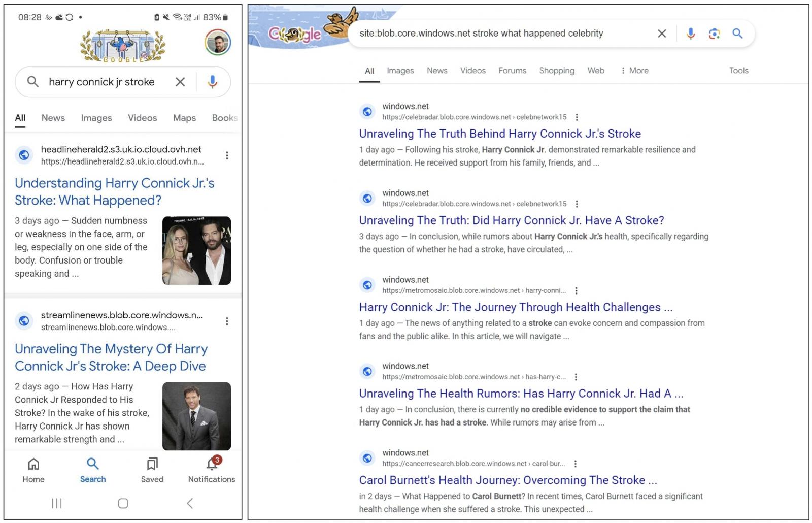Click the Google Lens camera icon in desktop search

pos(714,34)
